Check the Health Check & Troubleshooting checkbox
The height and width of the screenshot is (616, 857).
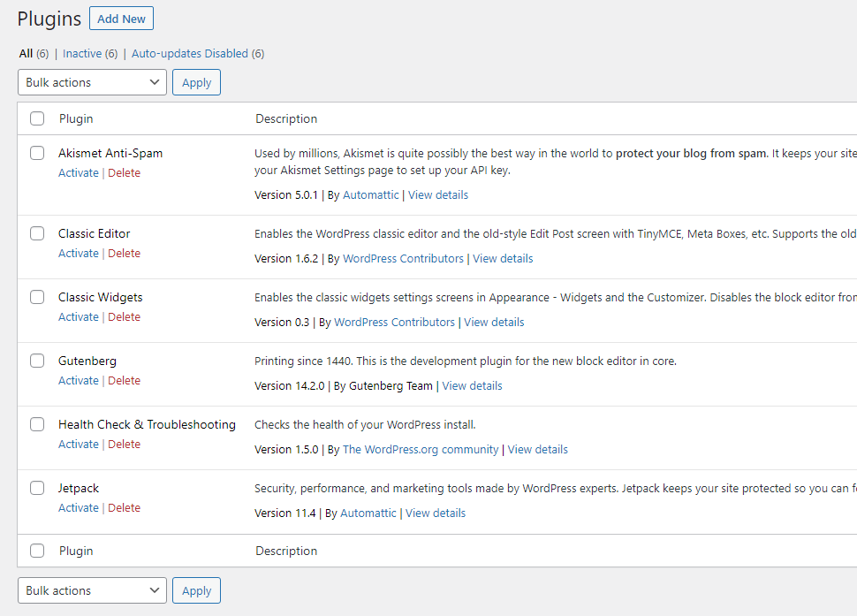37,424
